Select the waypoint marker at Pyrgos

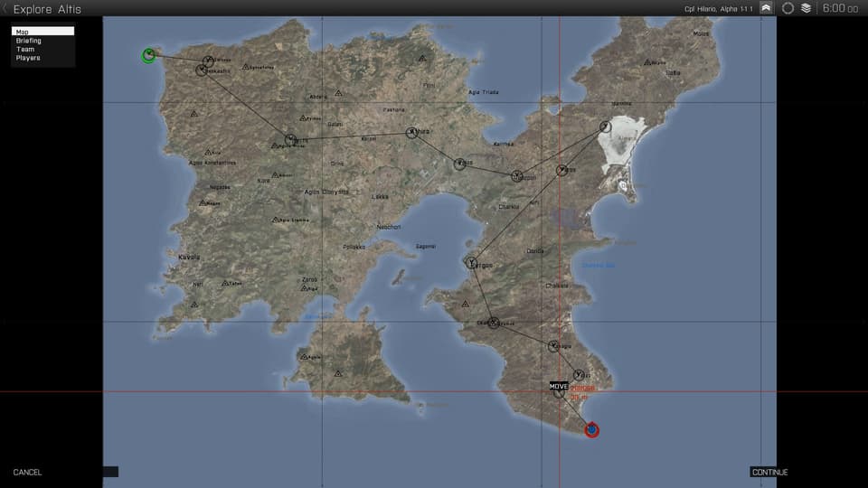471,263
